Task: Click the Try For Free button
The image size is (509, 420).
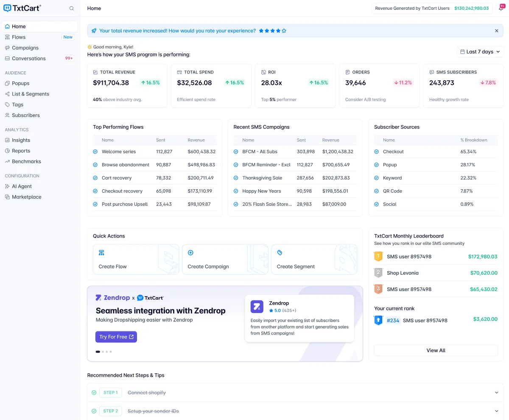Action: 116,337
